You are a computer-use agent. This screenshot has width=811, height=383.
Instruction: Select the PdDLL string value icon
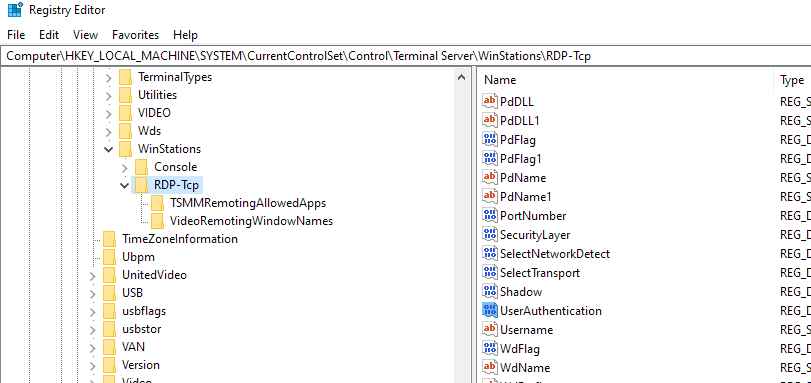(x=489, y=101)
